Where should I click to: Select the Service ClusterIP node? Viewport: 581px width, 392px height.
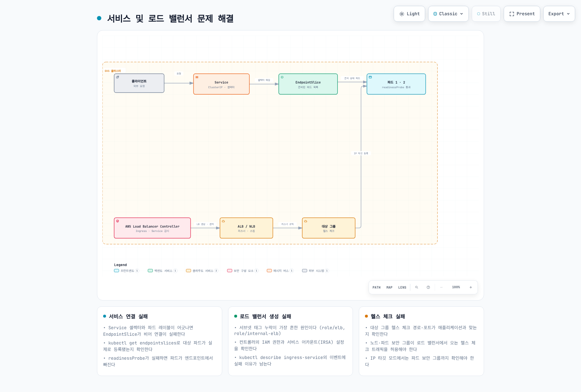click(x=222, y=84)
